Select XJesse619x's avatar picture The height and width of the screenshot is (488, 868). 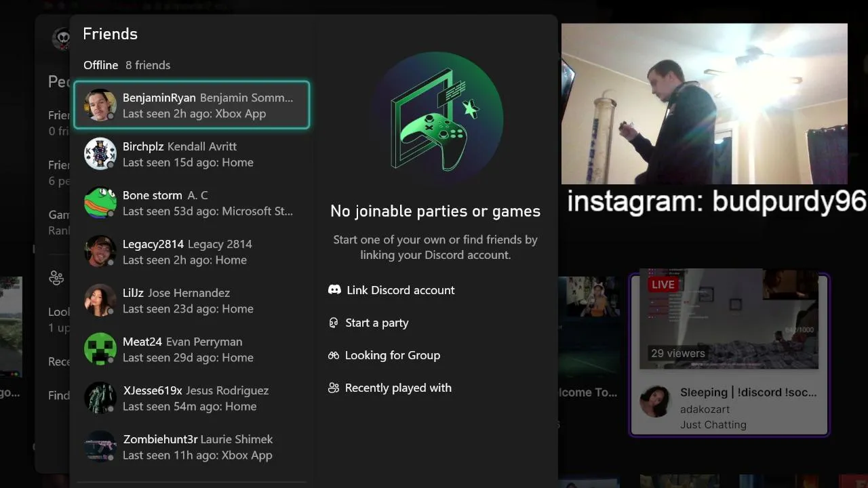pyautogui.click(x=100, y=398)
